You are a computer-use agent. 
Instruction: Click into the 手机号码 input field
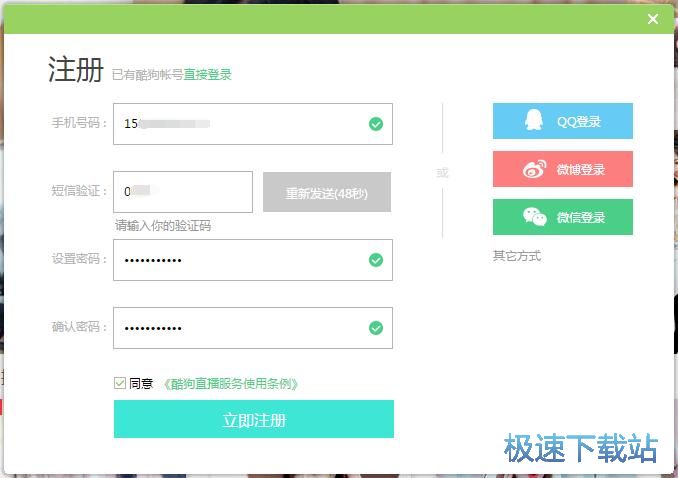pos(253,124)
